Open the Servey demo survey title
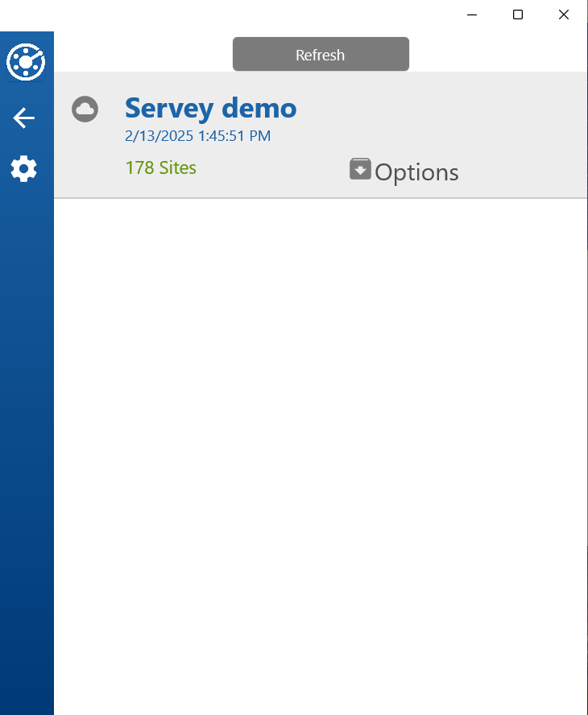The image size is (588, 715). coord(211,109)
